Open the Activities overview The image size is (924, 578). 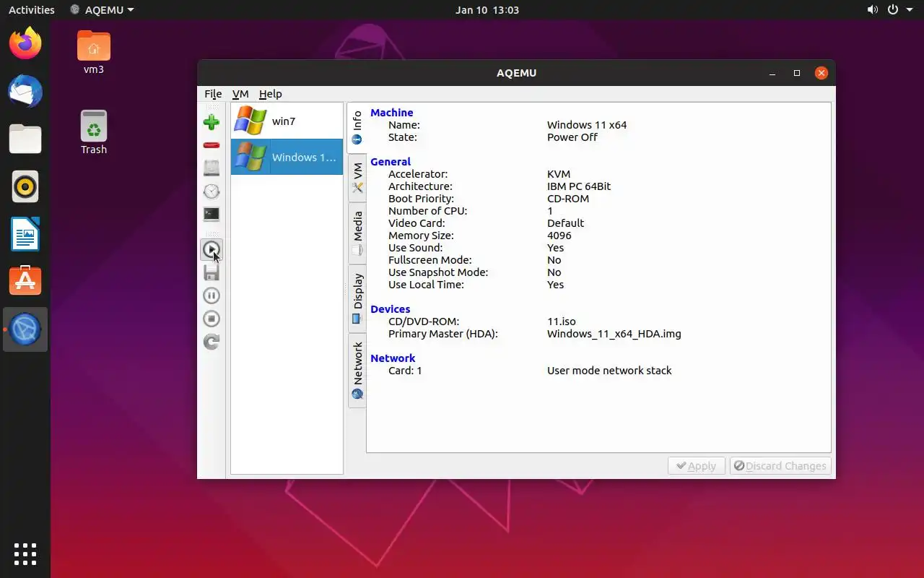coord(32,10)
